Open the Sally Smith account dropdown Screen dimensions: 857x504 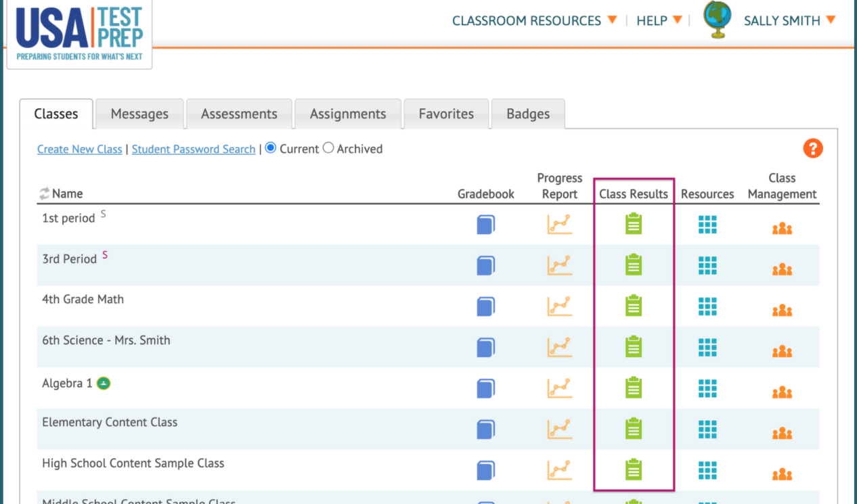click(x=789, y=21)
